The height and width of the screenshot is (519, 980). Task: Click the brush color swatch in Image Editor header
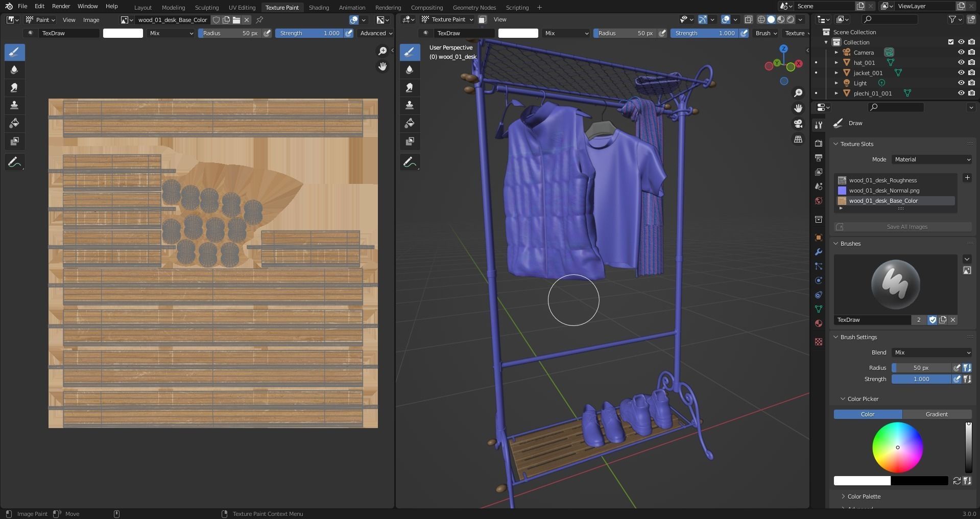[123, 33]
